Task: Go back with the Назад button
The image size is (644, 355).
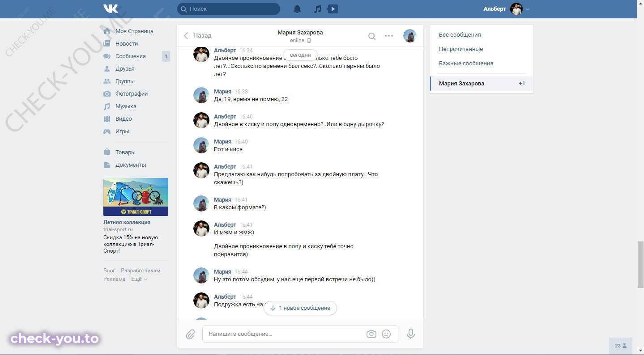Action: pyautogui.click(x=197, y=36)
